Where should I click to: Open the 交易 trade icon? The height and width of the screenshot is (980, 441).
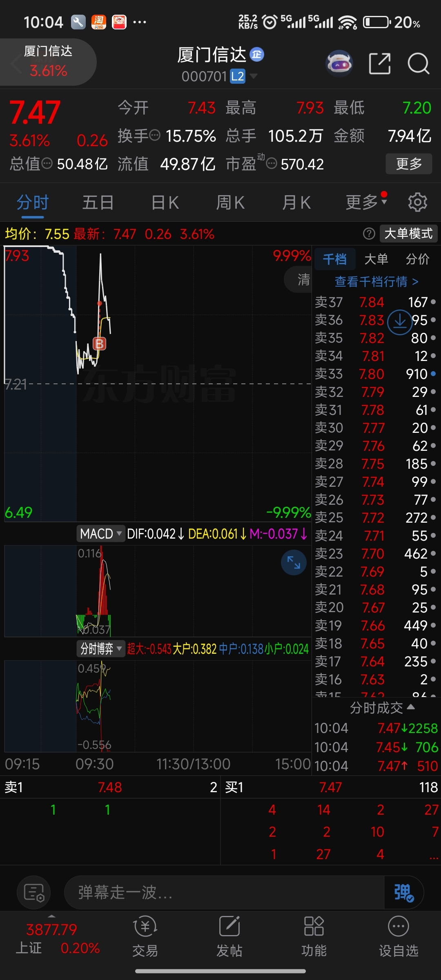pyautogui.click(x=145, y=937)
